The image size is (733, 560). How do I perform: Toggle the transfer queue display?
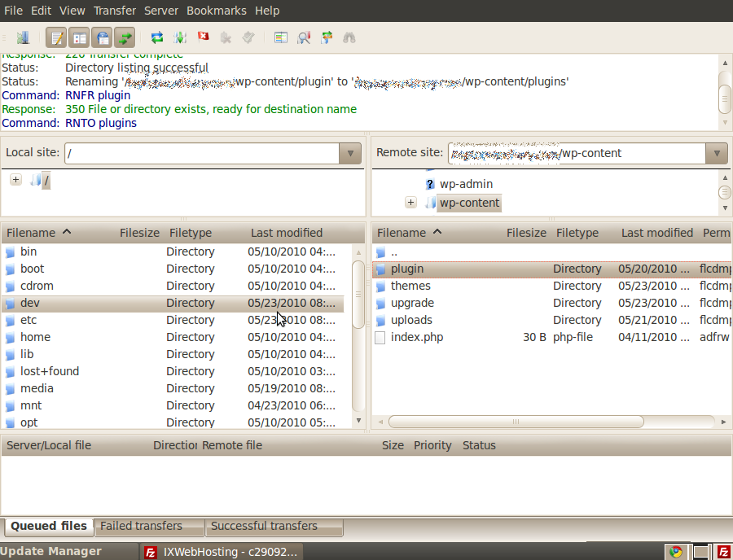pos(125,37)
